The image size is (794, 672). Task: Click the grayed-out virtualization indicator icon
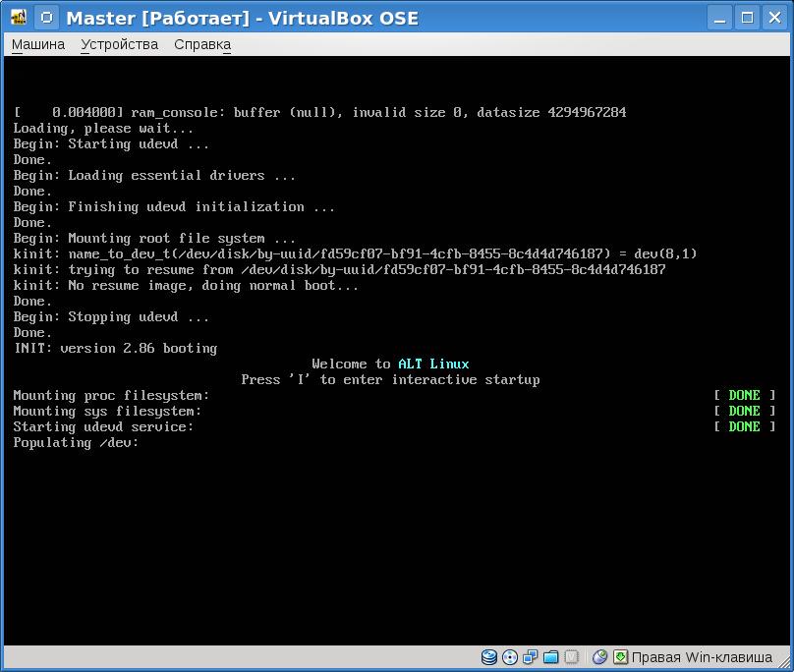[x=572, y=657]
